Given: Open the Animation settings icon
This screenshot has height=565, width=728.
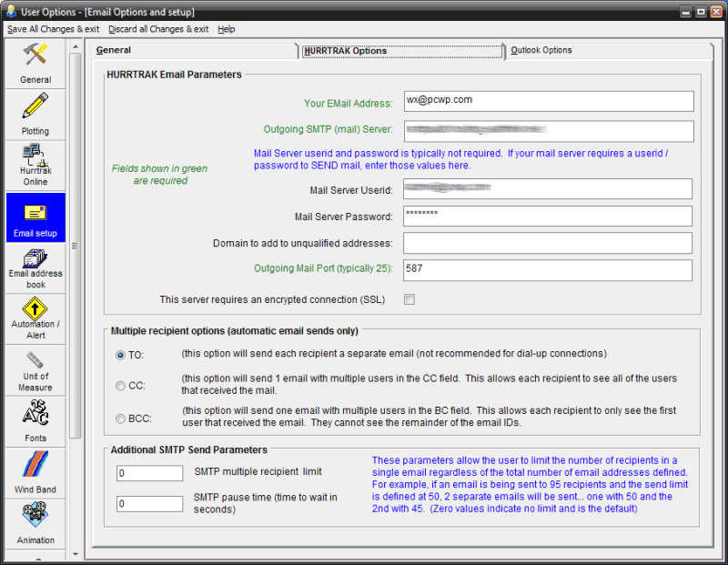Looking at the screenshot, I should pos(35,521).
